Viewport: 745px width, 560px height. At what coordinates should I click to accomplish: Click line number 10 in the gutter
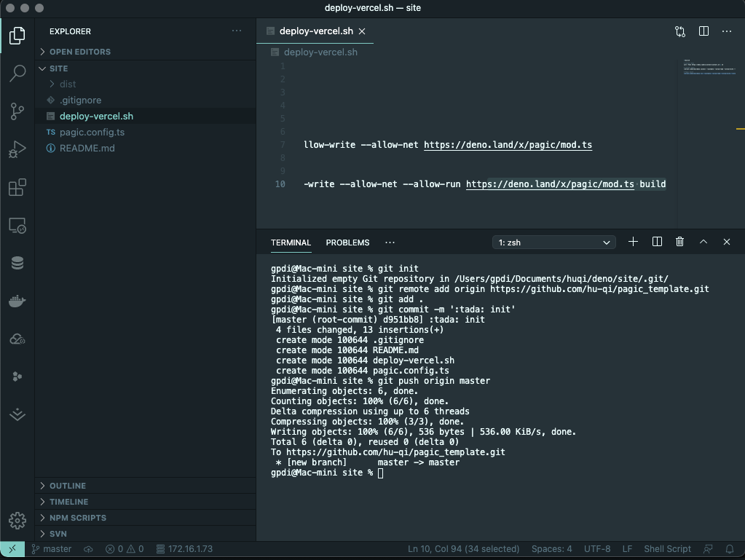point(280,184)
